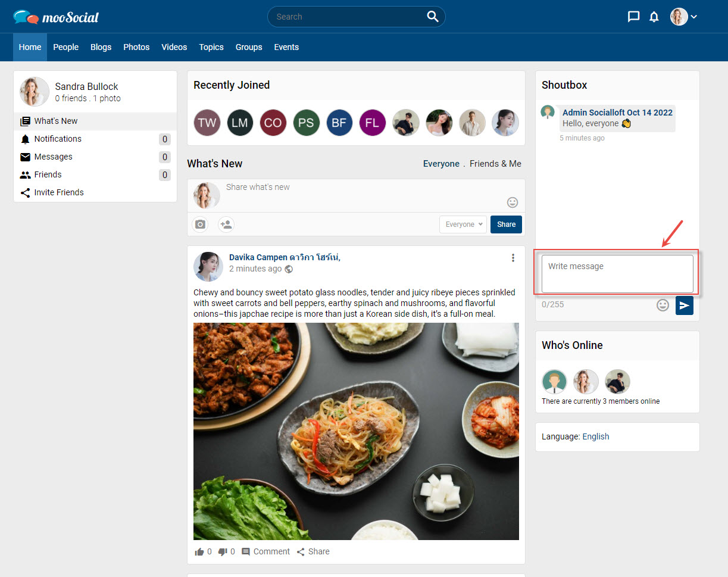Open the BF member avatar
728x577 pixels.
(339, 123)
